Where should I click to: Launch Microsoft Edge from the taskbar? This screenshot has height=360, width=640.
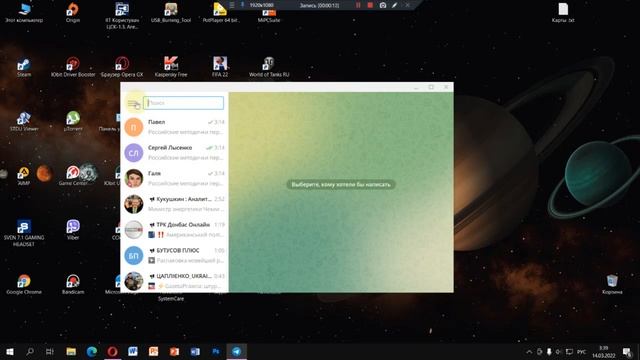(91, 351)
